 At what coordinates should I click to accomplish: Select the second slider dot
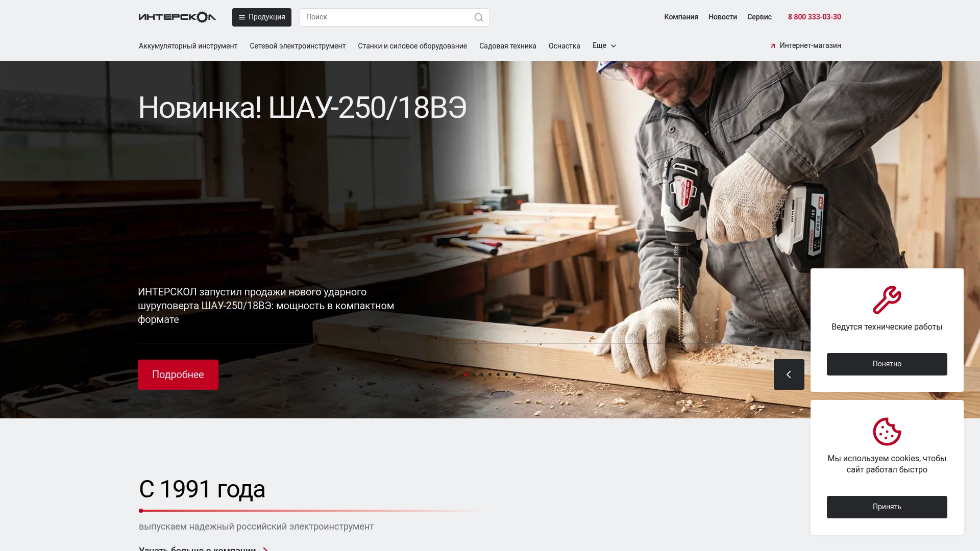(474, 374)
